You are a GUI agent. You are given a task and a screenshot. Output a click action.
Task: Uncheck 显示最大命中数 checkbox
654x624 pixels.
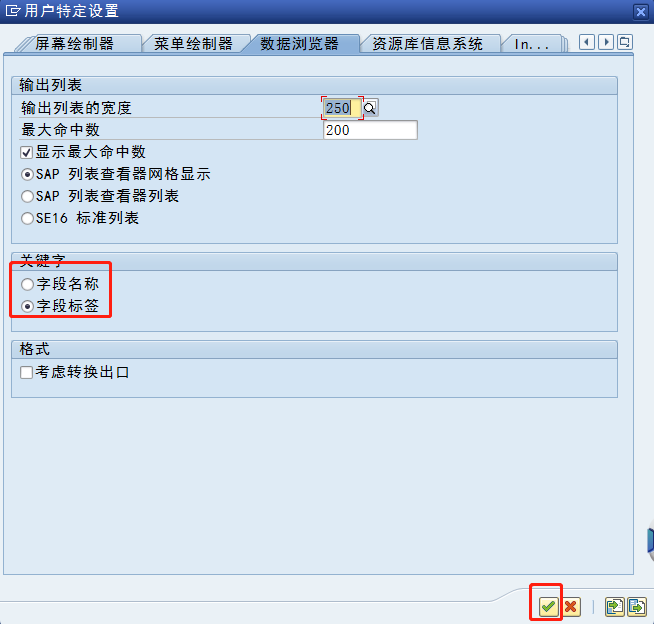tap(26, 152)
